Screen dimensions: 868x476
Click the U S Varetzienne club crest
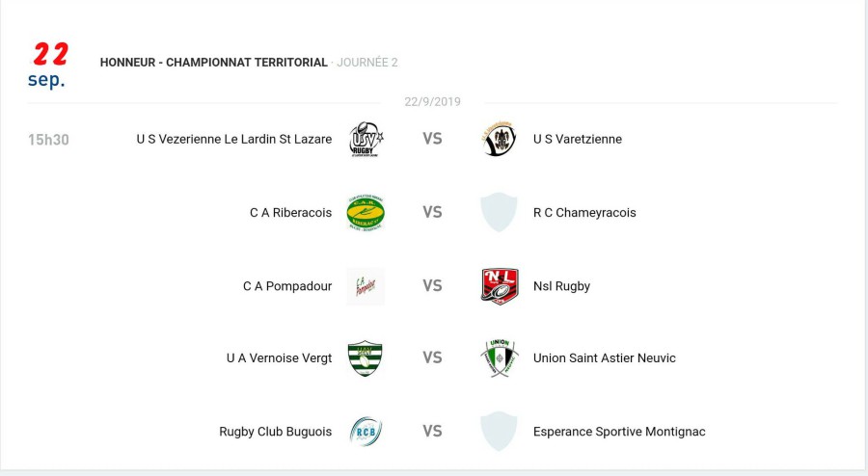pyautogui.click(x=499, y=140)
